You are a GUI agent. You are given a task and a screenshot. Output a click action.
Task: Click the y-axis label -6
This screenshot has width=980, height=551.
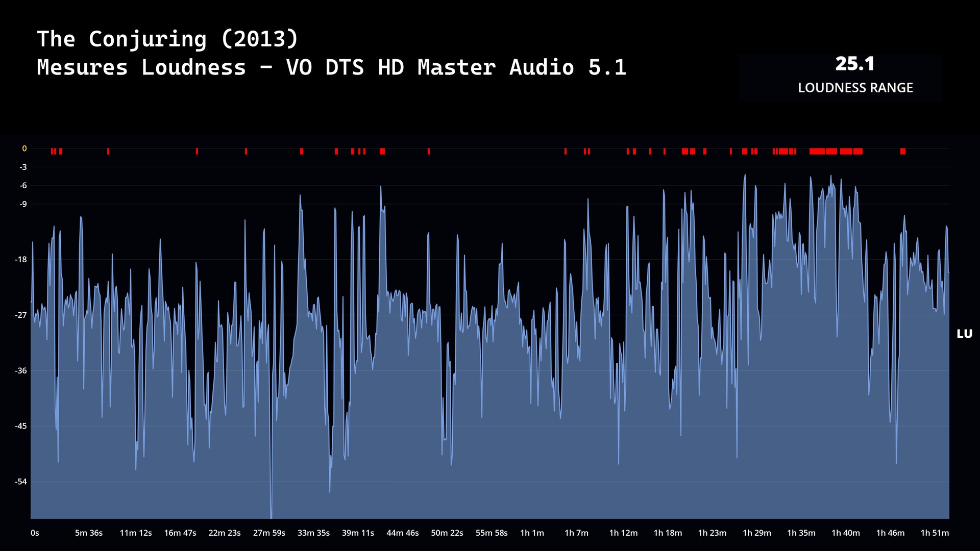[23, 185]
